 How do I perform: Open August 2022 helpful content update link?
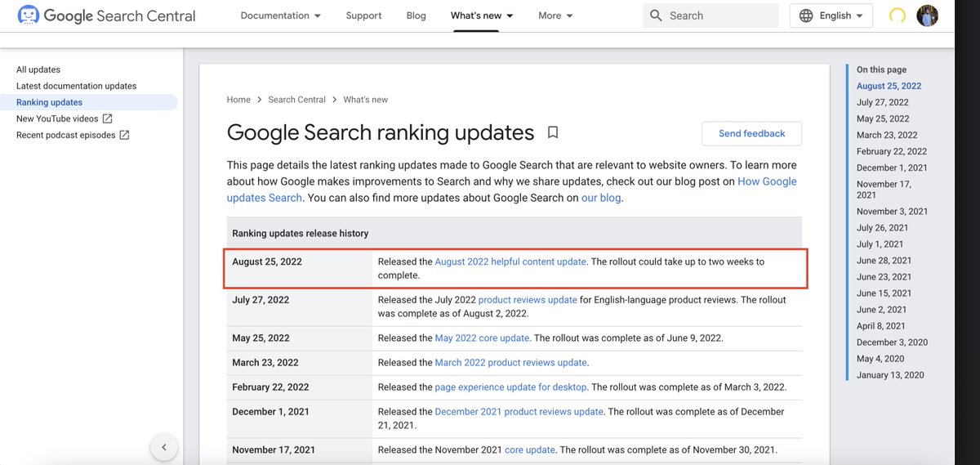click(510, 262)
